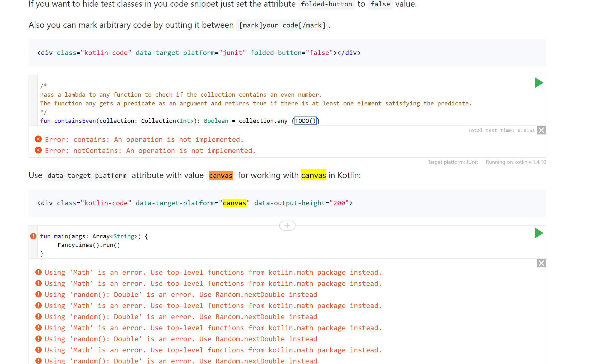The image size is (590, 364).
Task: Click the TODO() placeholder in the editor
Action: 305,121
